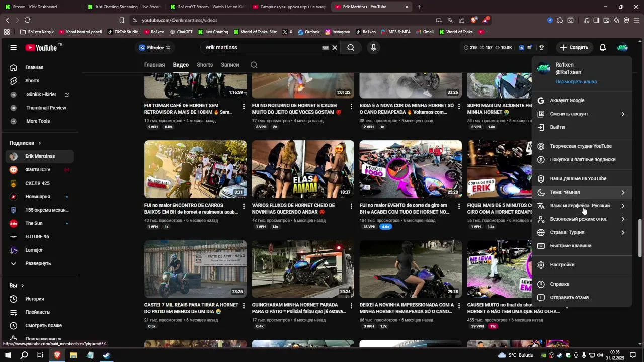Open Brave Leo AI star icon
The width and height of the screenshot is (644, 362).
tap(616, 20)
